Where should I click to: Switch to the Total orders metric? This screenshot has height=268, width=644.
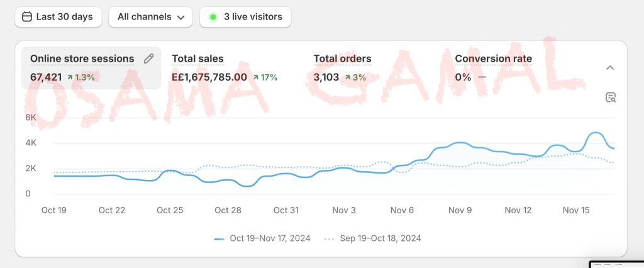coord(342,59)
